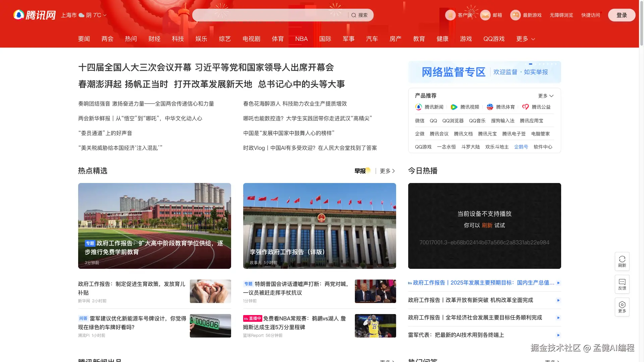The image size is (644, 362).
Task: Open 腾讯视频 product icon
Action: (454, 107)
